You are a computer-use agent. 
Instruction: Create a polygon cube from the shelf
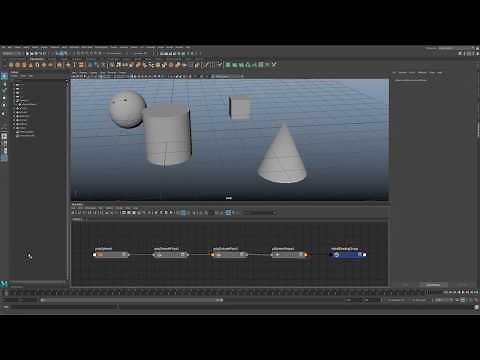tap(18, 65)
